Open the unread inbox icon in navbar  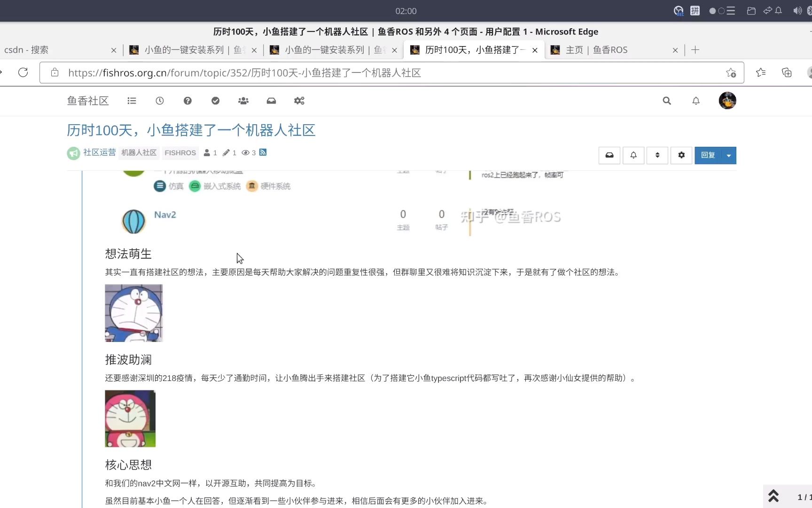(x=271, y=101)
